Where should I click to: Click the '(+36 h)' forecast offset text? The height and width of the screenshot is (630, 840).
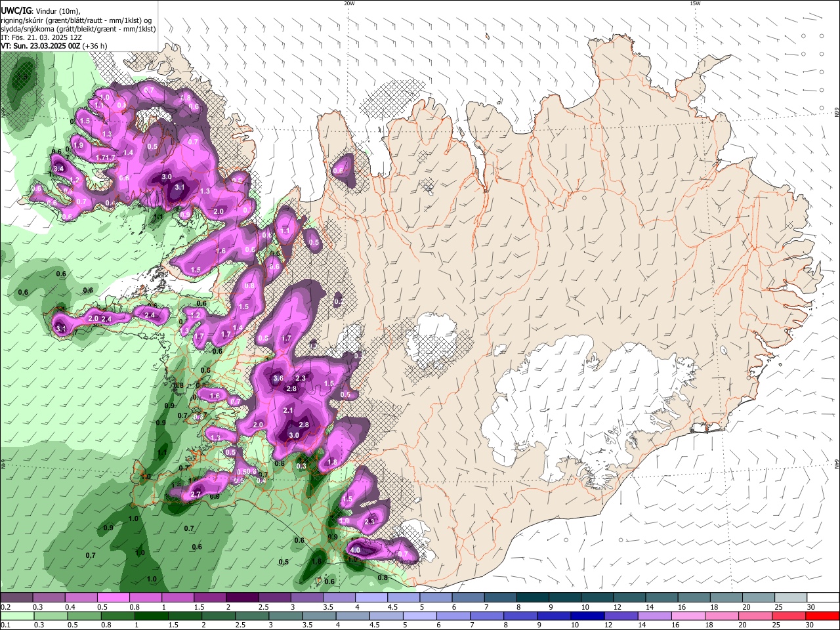tap(94, 46)
